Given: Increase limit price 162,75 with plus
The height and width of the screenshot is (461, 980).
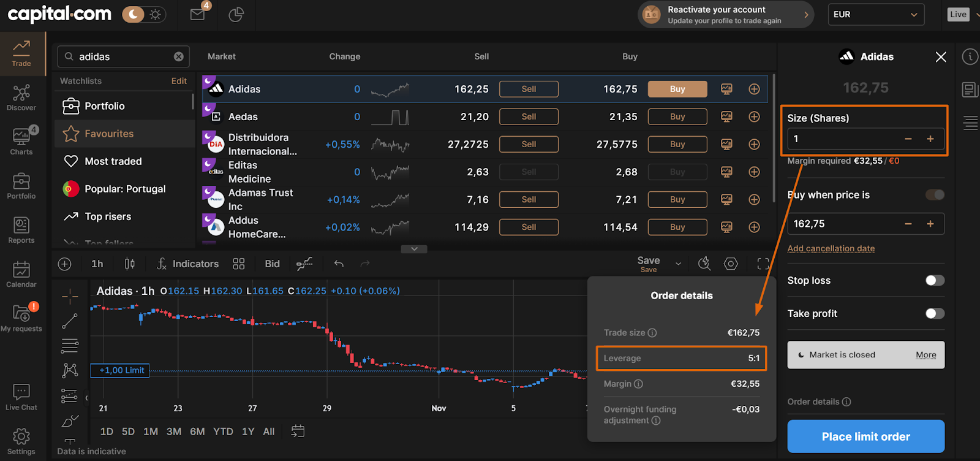Looking at the screenshot, I should click(930, 224).
